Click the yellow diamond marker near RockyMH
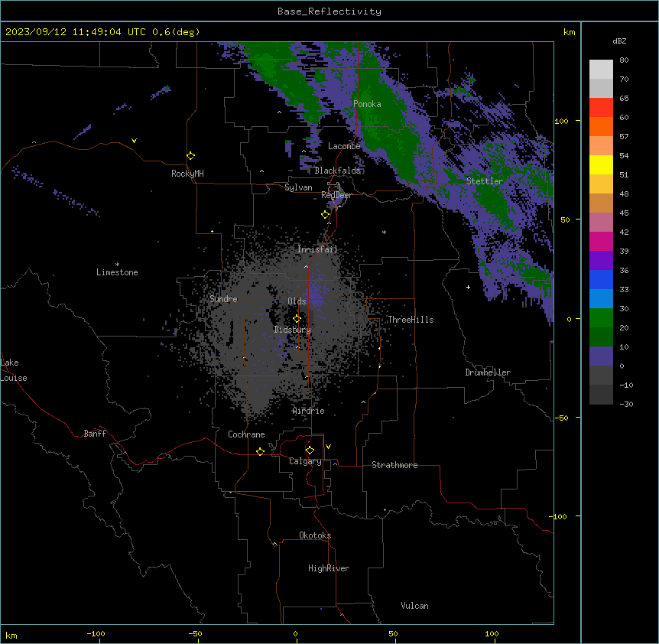Image resolution: width=659 pixels, height=644 pixels. click(x=191, y=156)
